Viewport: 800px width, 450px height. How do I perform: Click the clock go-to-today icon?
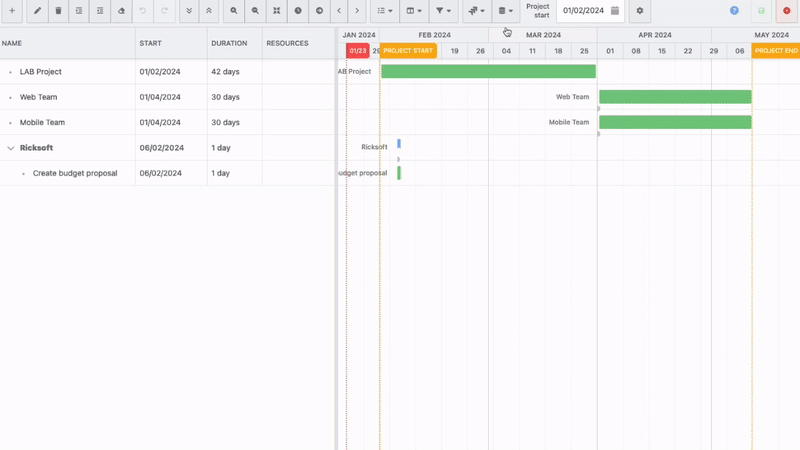(x=298, y=11)
